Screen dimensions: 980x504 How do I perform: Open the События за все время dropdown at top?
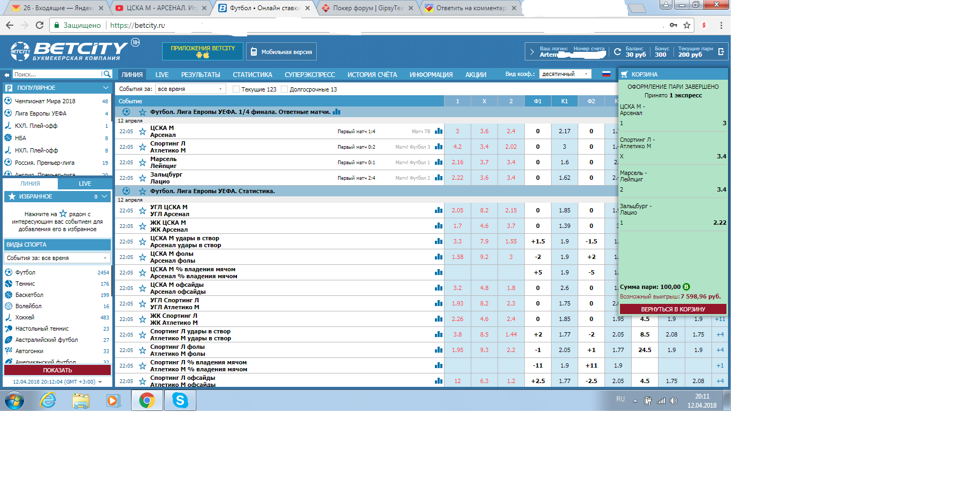(x=190, y=89)
